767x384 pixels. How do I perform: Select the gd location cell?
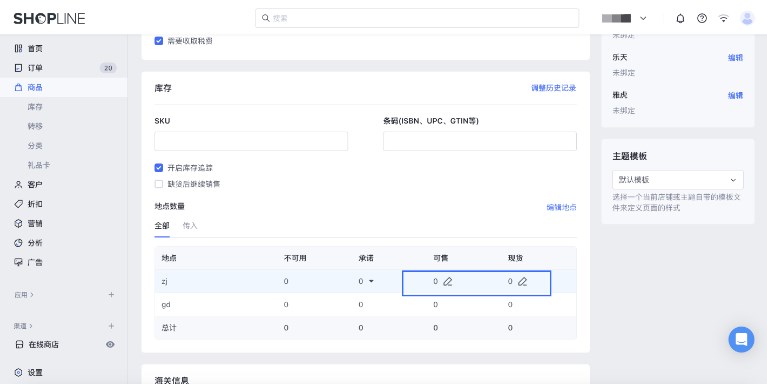(165, 305)
